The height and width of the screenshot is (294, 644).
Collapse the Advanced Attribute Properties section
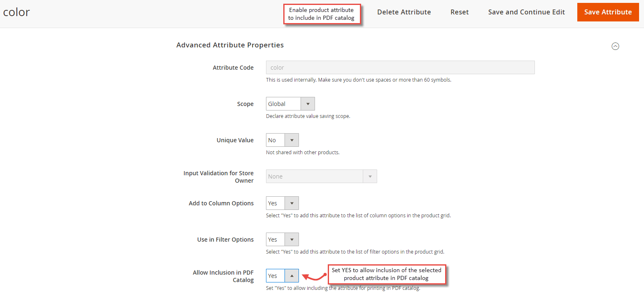[x=615, y=46]
